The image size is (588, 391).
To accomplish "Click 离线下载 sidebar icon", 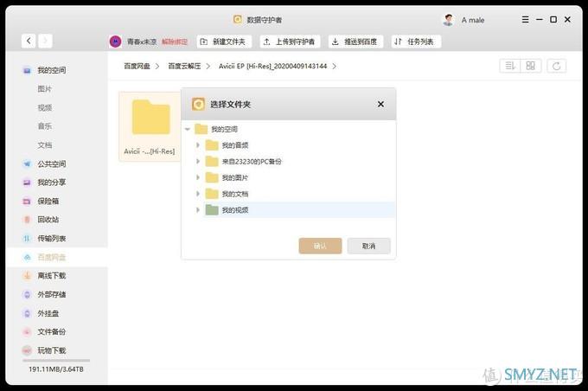I will click(x=27, y=276).
